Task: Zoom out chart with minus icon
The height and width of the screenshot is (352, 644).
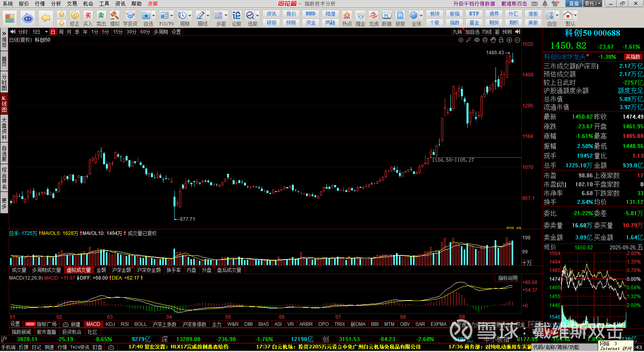Action: 517,40
